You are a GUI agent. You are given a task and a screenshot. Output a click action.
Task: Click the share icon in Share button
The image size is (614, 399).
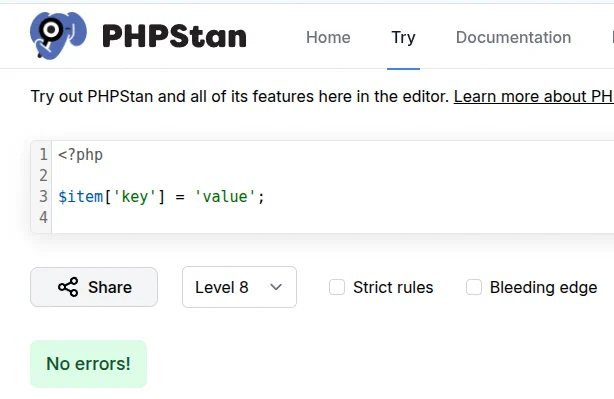tap(68, 287)
